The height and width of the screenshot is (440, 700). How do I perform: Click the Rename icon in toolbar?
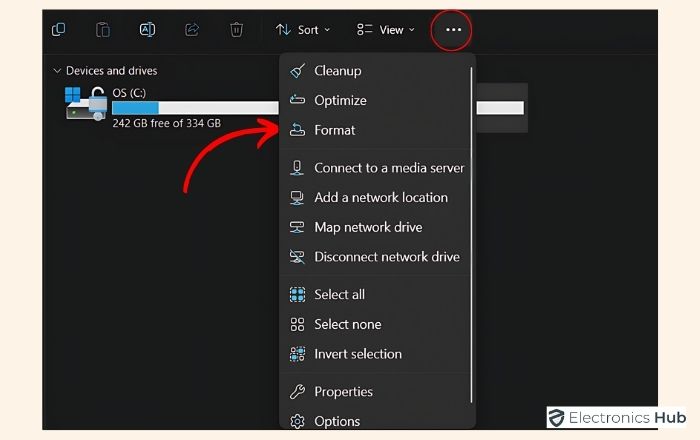tap(147, 30)
